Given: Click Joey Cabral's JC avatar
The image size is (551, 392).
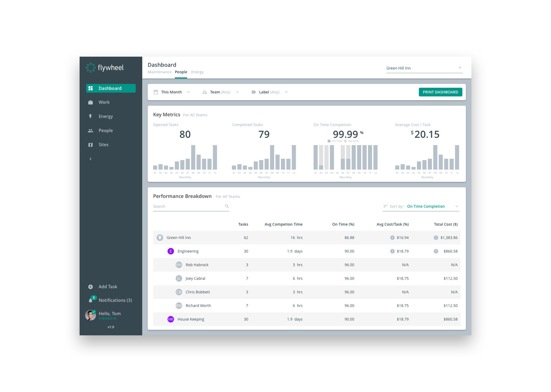Looking at the screenshot, I should click(179, 278).
